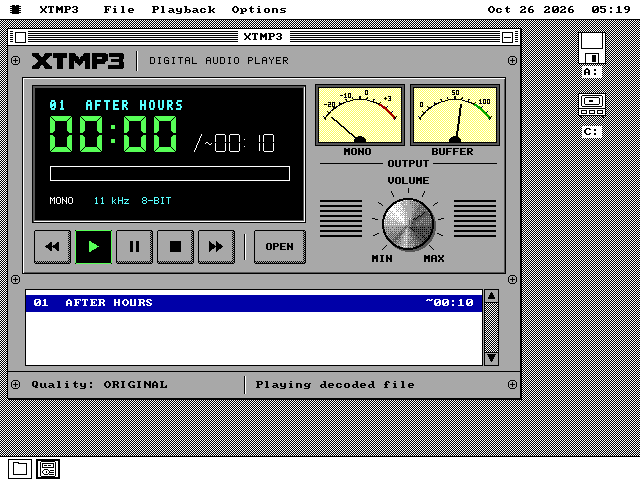Click the MONO VU meter
The width and height of the screenshot is (640, 480).
(360, 115)
